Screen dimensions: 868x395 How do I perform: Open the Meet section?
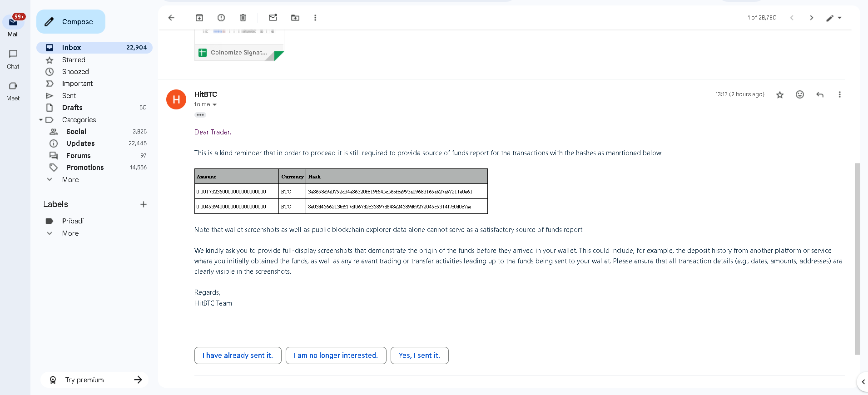(13, 91)
